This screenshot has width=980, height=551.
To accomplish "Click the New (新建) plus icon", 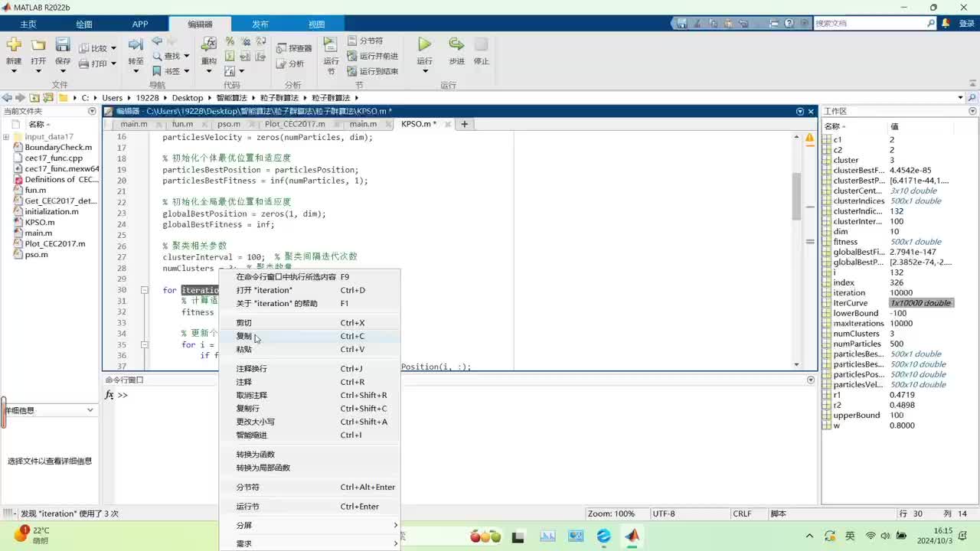I will click(14, 46).
